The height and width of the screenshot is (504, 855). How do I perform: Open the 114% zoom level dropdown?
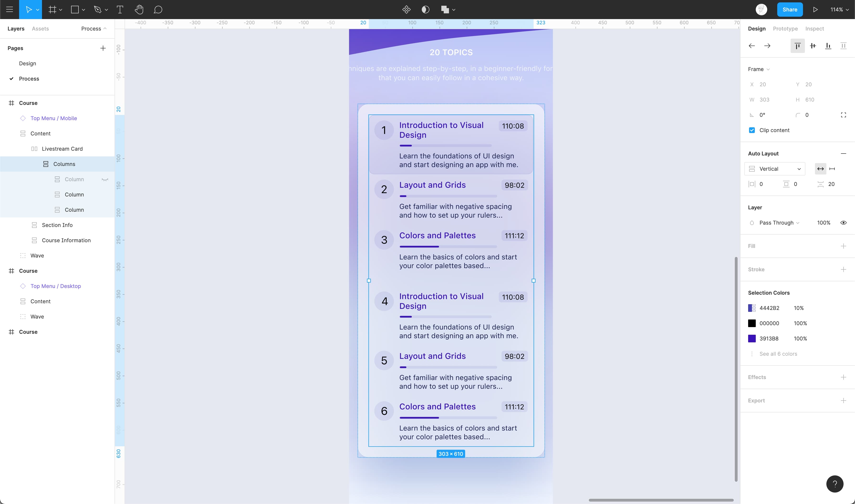(x=839, y=10)
